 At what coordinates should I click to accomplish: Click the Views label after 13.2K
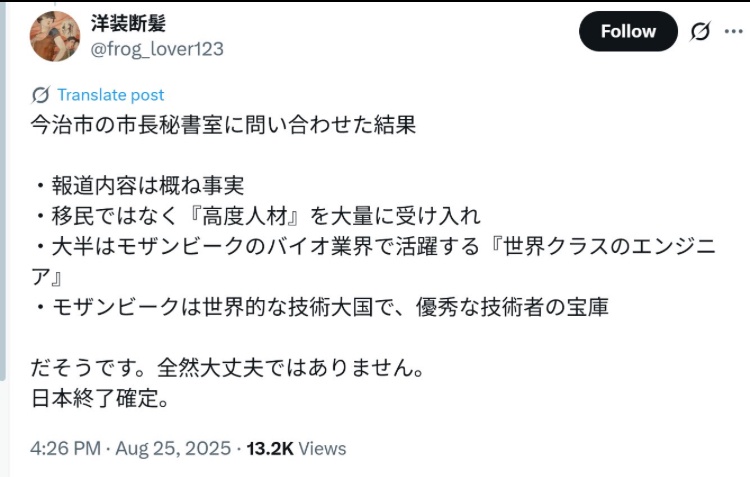point(322,448)
